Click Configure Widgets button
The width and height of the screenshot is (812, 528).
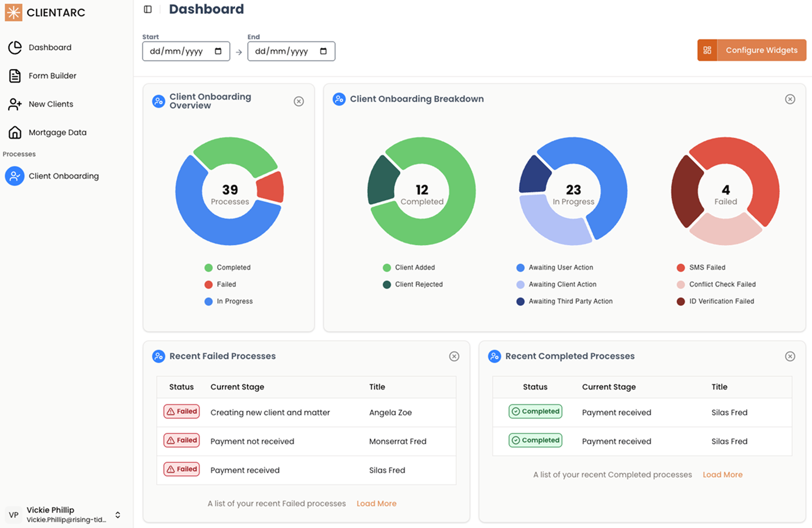(751, 50)
